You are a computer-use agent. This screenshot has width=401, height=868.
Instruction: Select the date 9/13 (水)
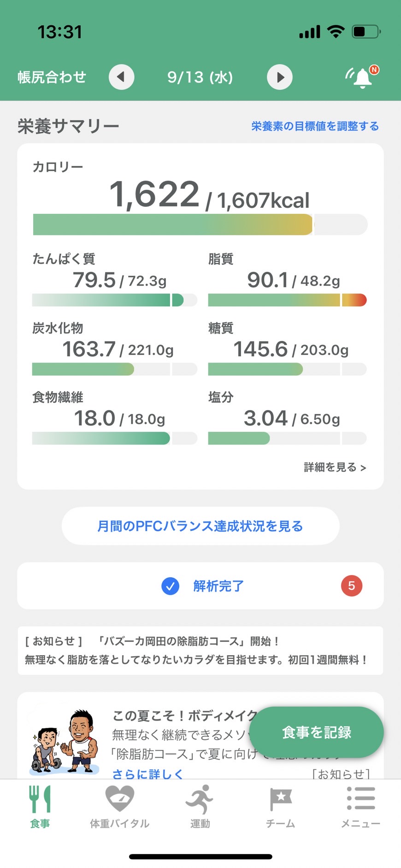click(x=200, y=77)
